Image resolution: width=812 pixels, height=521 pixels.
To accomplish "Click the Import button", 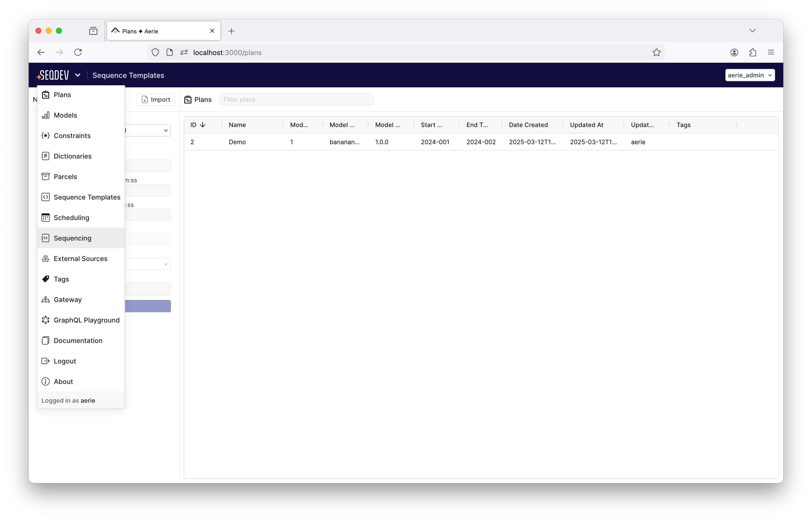I will tap(155, 99).
